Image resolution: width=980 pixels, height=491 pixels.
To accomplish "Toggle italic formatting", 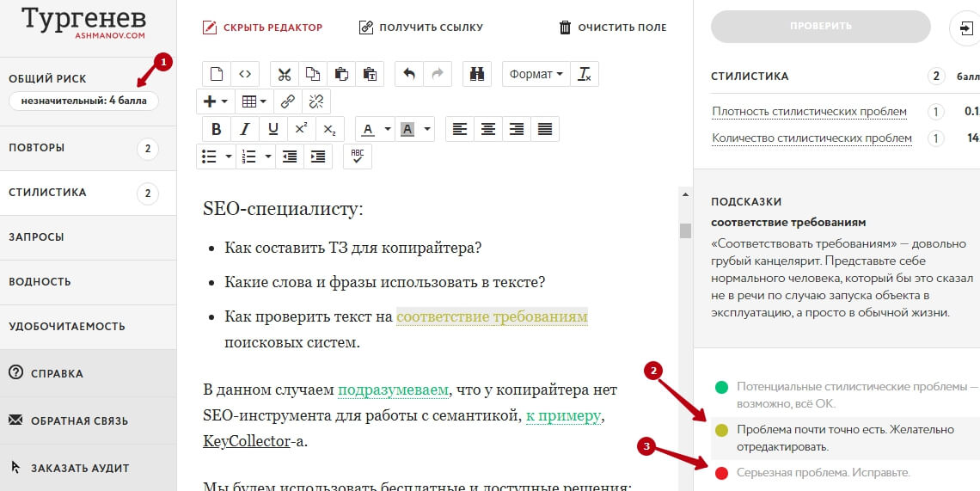I will click(245, 129).
